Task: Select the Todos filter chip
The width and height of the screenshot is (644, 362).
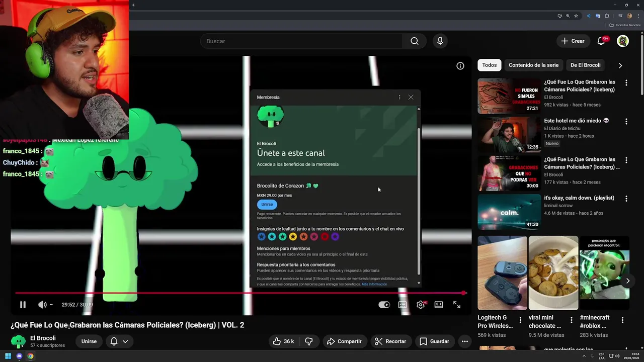Action: [490, 65]
